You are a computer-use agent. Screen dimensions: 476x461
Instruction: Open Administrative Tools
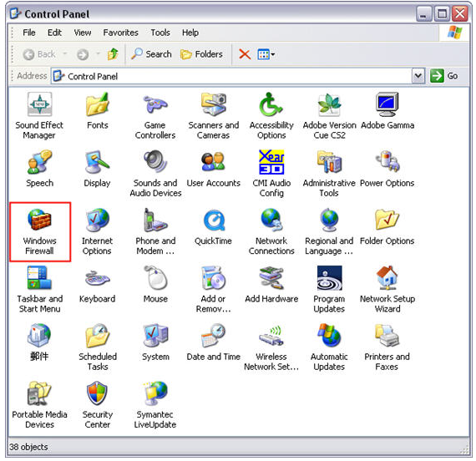tap(329, 174)
